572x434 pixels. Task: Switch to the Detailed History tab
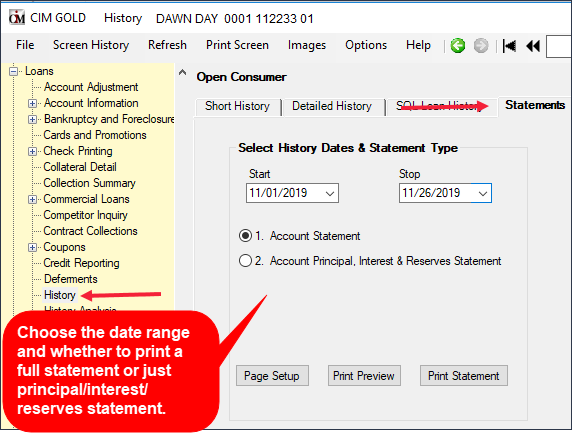coord(332,106)
